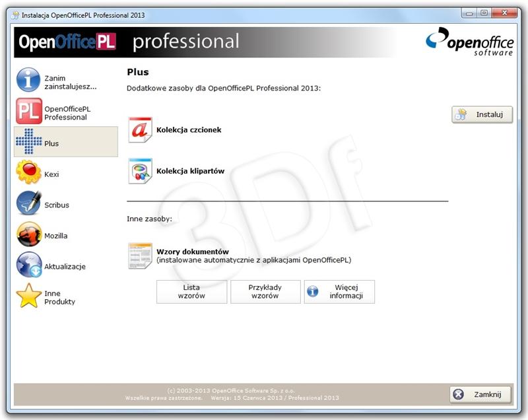Minimize the installer window

470,13
